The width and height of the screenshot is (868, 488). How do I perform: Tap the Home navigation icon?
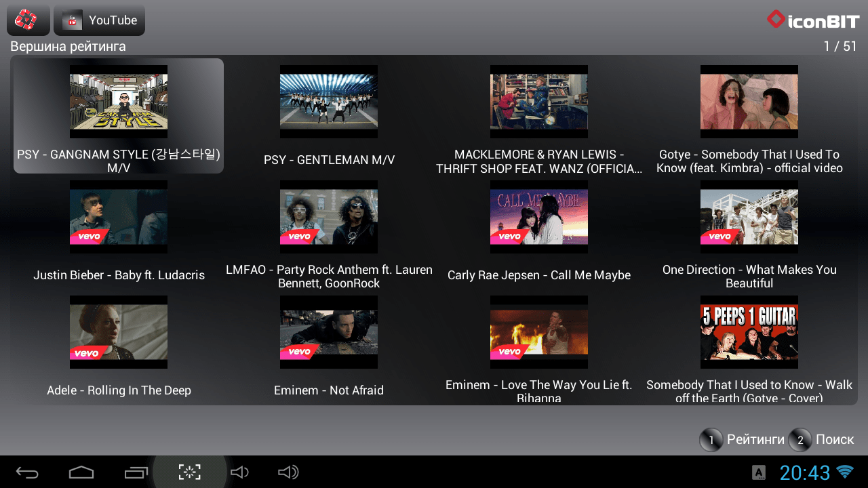coord(81,471)
